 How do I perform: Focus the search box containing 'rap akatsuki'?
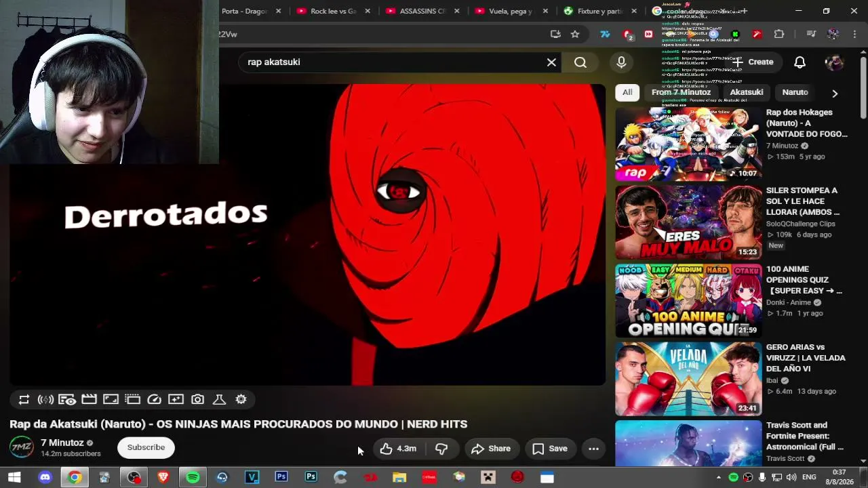393,62
